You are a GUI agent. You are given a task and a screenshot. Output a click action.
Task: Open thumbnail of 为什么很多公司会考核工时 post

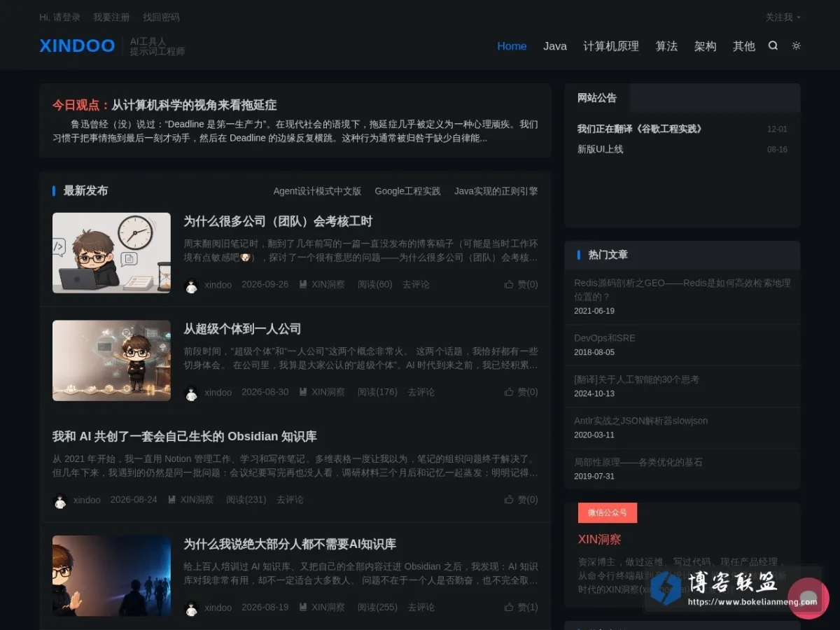(111, 253)
